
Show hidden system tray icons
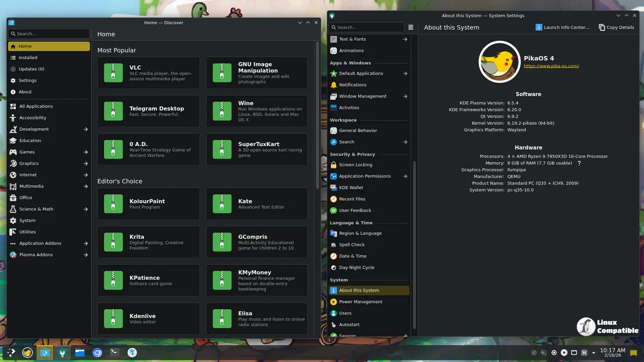point(594,352)
